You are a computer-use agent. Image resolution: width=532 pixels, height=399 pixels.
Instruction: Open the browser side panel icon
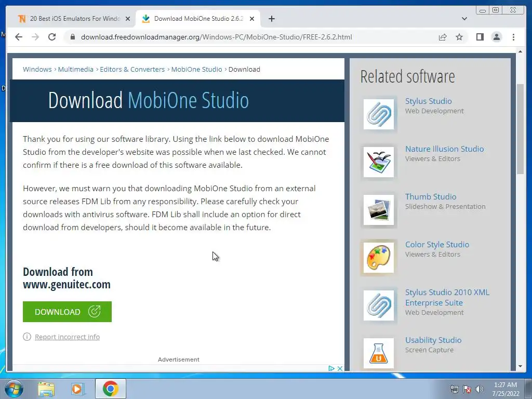[480, 37]
